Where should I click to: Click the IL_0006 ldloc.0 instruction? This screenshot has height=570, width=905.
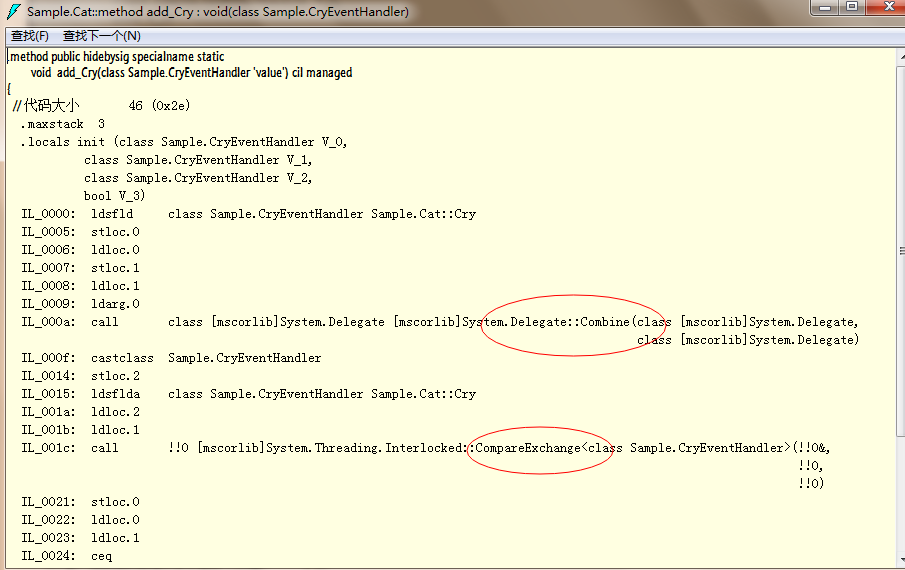tap(81, 250)
